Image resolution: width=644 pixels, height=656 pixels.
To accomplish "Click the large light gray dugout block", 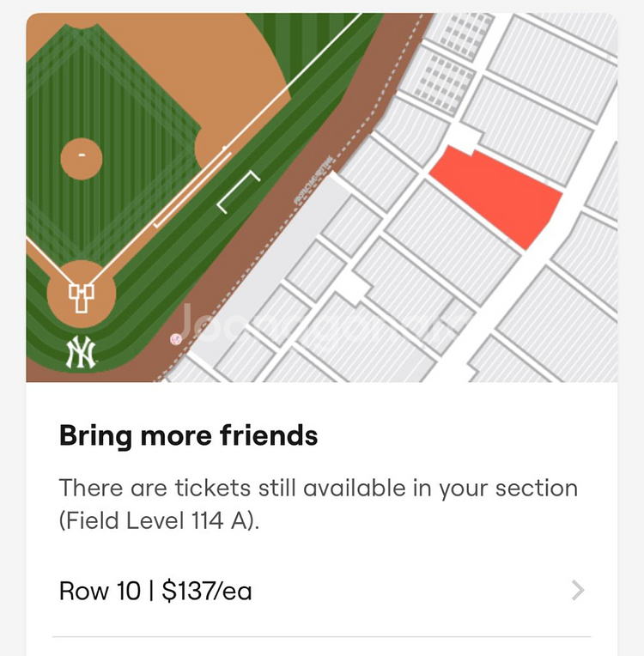I will tap(273, 256).
